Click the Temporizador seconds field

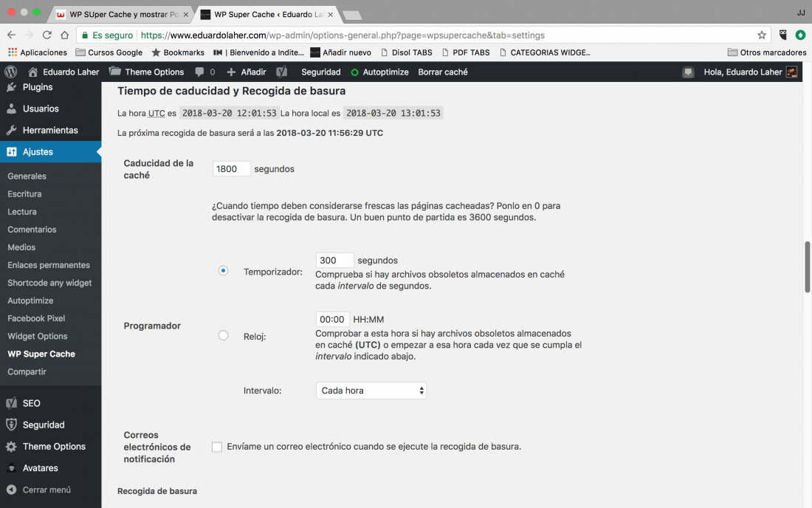pyautogui.click(x=335, y=261)
